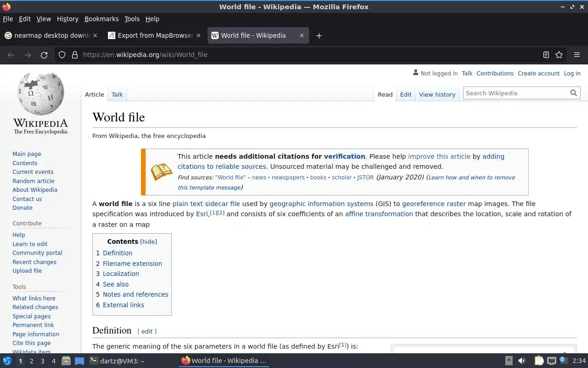
Task: Open Firefox hamburger application menu
Action: 577,55
